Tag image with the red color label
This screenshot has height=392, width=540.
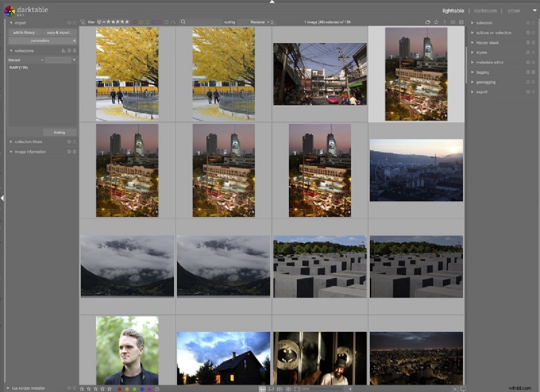(119, 388)
